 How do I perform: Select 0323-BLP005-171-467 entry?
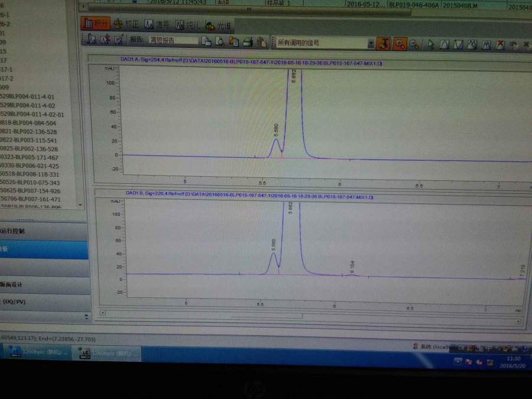29,157
